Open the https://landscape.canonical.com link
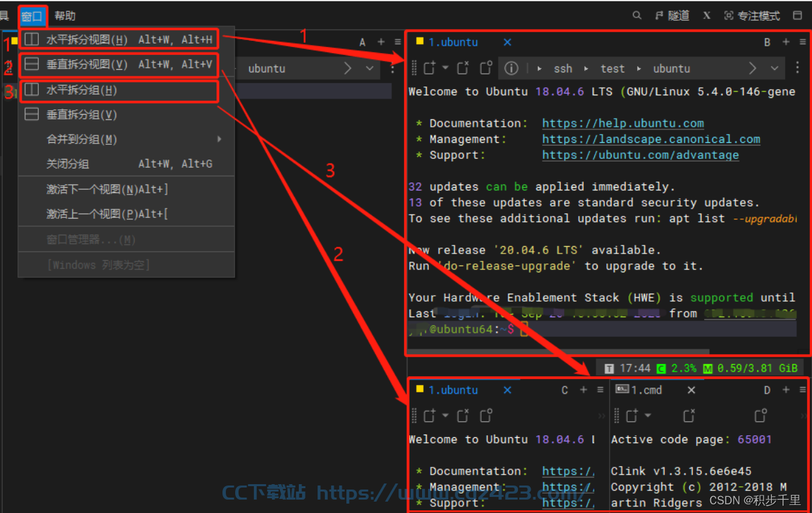 click(651, 139)
